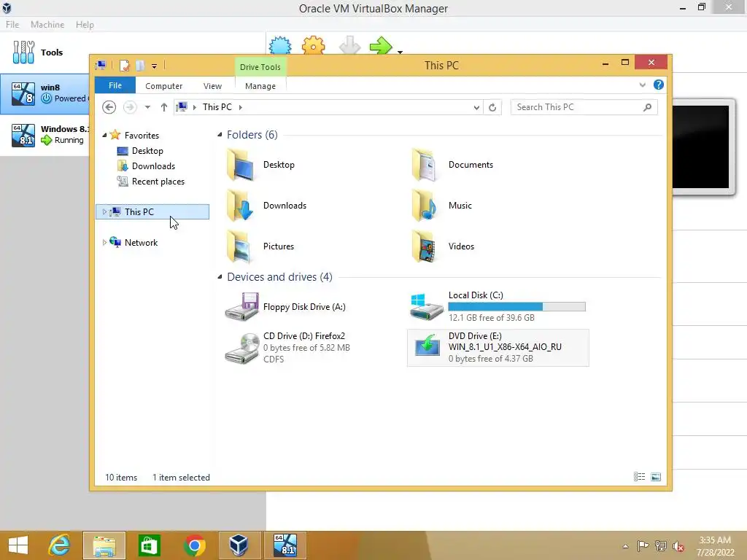Screen dimensions: 747x560
Task: Select the Documents folder icon
Action: (x=425, y=164)
